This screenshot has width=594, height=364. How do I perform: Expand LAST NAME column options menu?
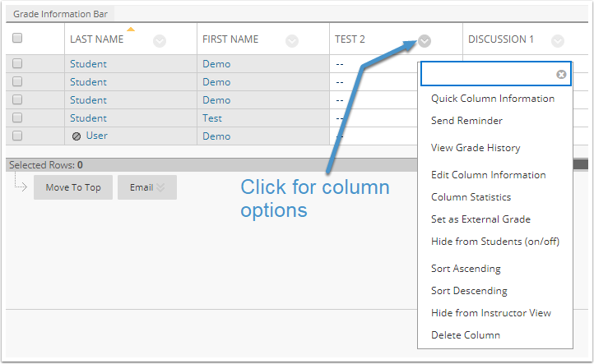tap(160, 40)
